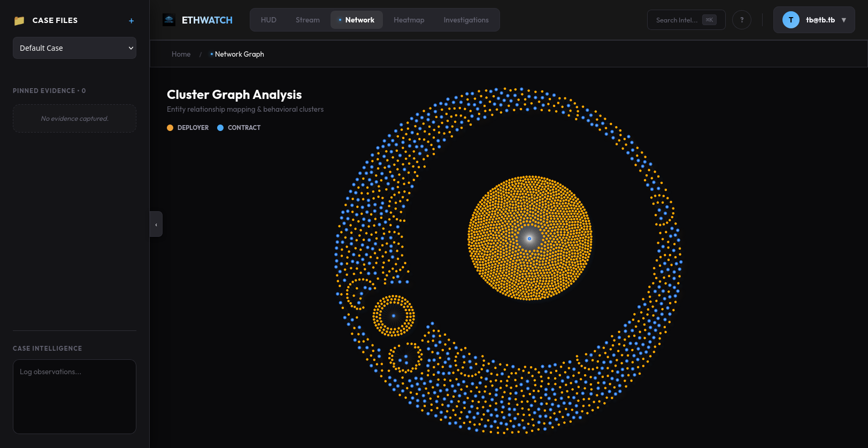Select the small ringed cluster center node
868x448 pixels.
(394, 316)
